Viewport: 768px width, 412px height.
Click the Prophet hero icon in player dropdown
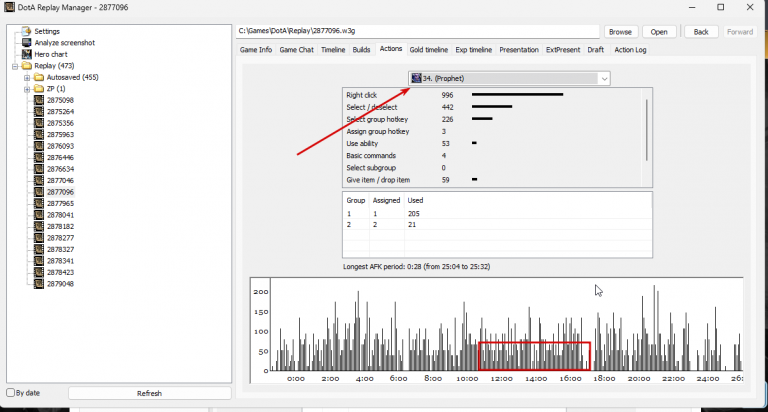[x=416, y=78]
